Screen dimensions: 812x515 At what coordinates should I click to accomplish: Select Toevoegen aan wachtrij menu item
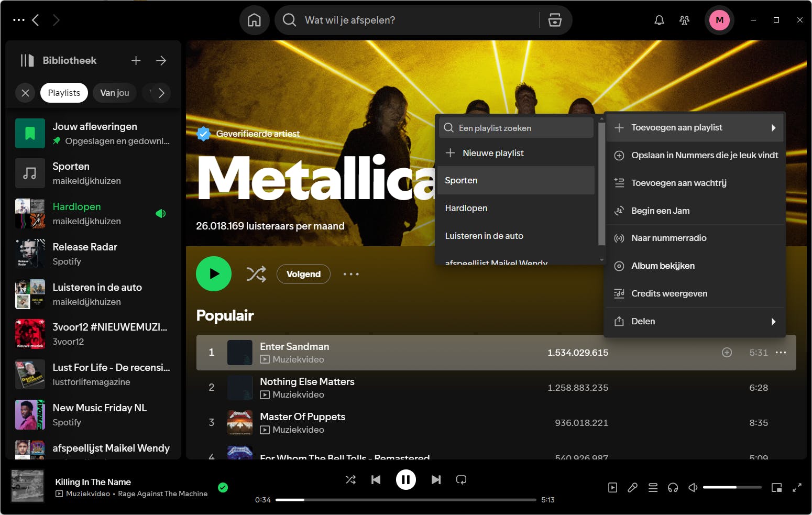tap(679, 183)
